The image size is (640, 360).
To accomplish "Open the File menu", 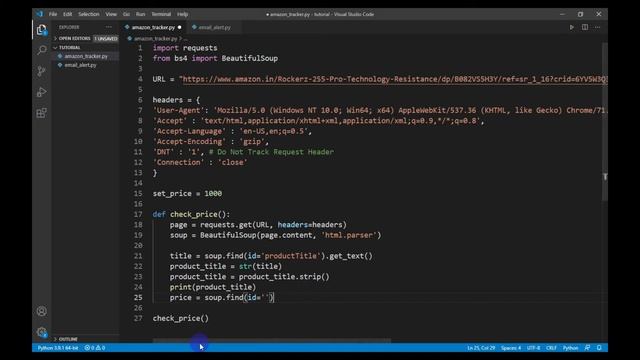I will (x=53, y=14).
